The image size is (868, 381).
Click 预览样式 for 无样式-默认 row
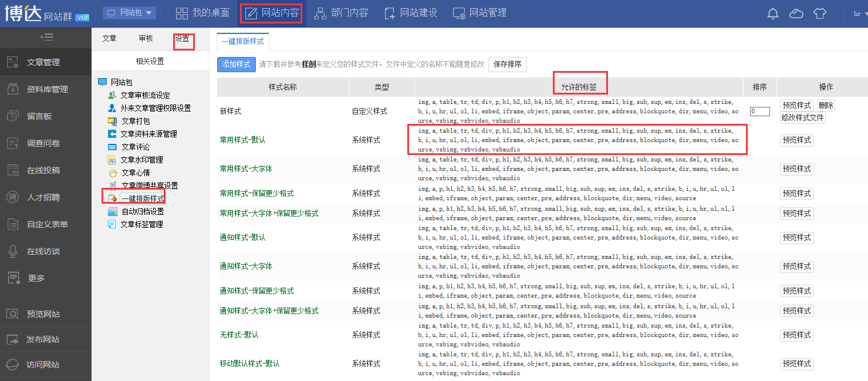point(796,335)
